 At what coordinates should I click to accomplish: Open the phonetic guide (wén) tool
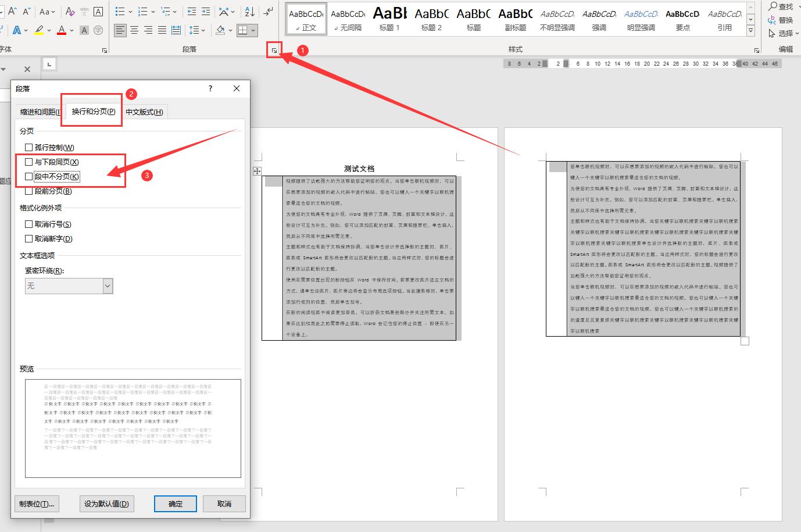click(x=84, y=12)
